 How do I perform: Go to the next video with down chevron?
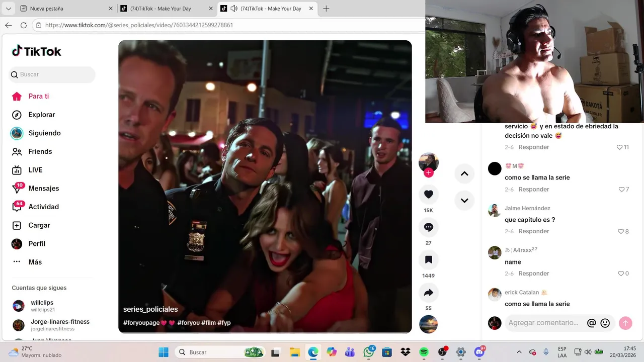pyautogui.click(x=464, y=200)
